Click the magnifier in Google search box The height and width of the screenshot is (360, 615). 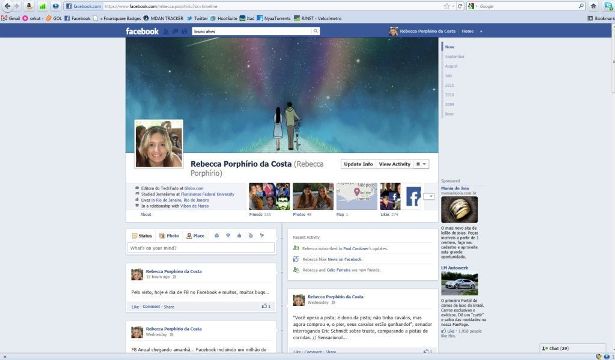pyautogui.click(x=581, y=6)
